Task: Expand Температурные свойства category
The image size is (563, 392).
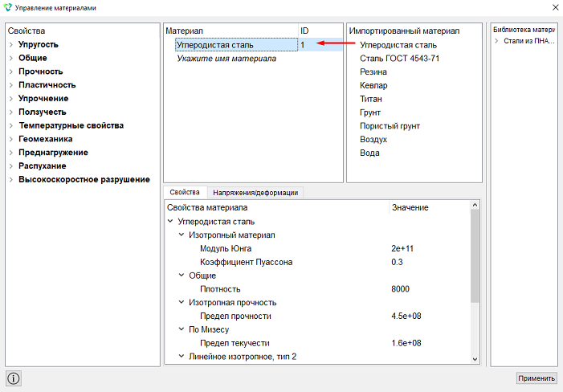Action: pos(11,125)
